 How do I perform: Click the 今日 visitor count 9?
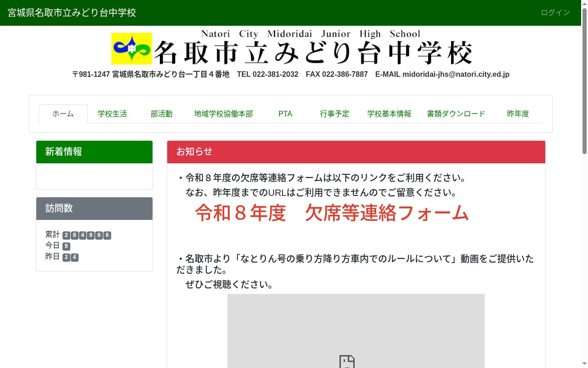point(66,246)
